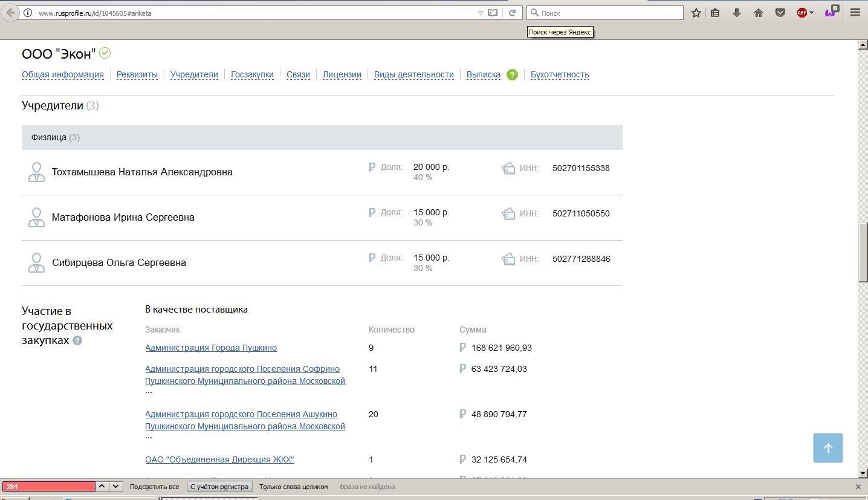Open Реквизиты tab

point(137,74)
